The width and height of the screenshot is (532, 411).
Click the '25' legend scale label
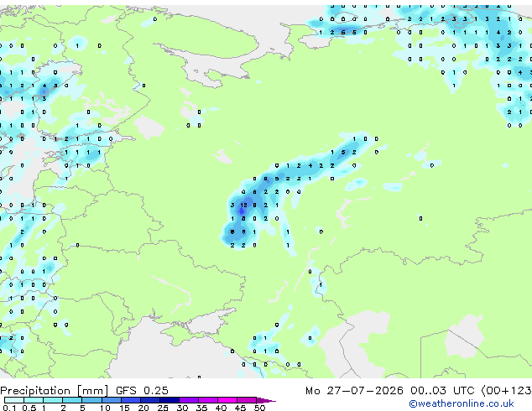pos(163,408)
